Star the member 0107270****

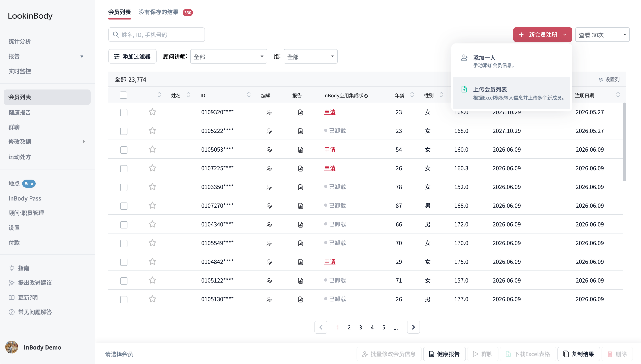coord(152,206)
